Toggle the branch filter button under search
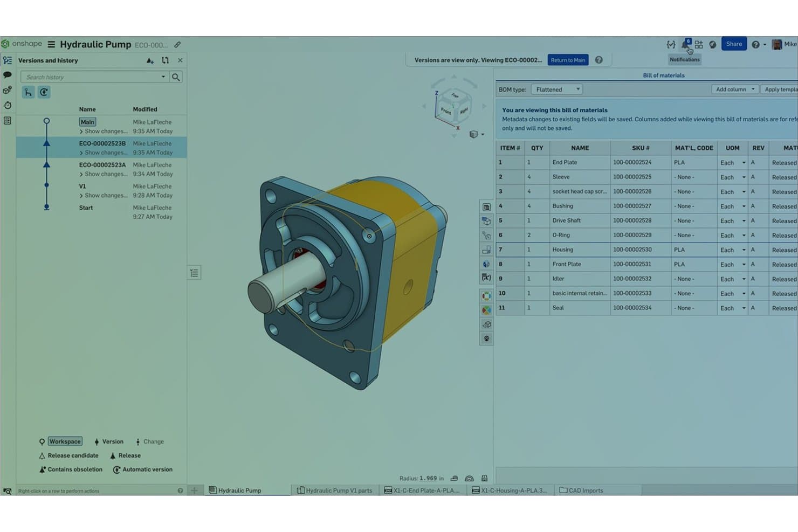Viewport: 798px width, 532px height. click(x=28, y=92)
